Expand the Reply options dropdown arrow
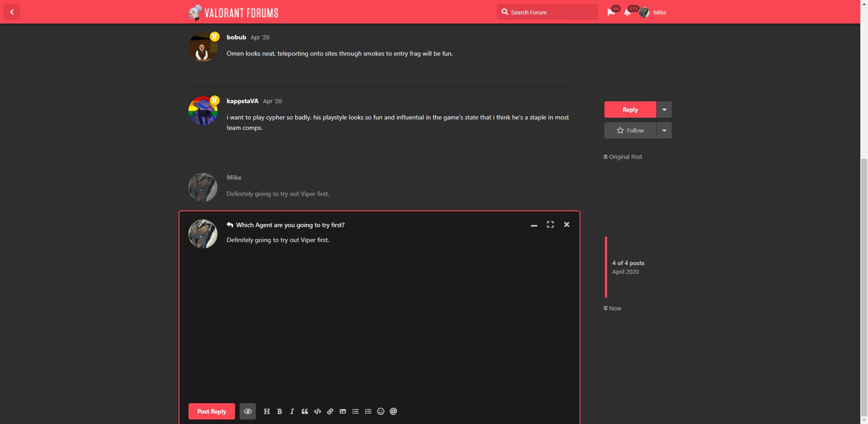Viewport: 868px width, 424px height. click(664, 110)
